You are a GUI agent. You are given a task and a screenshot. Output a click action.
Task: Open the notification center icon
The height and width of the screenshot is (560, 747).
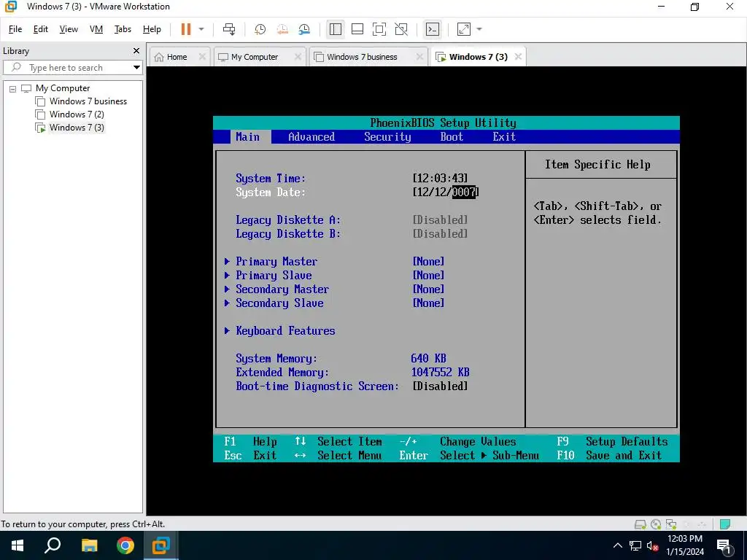pos(724,546)
